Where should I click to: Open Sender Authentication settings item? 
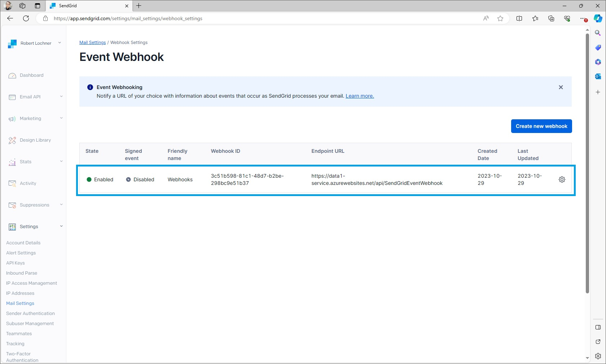[30, 314]
